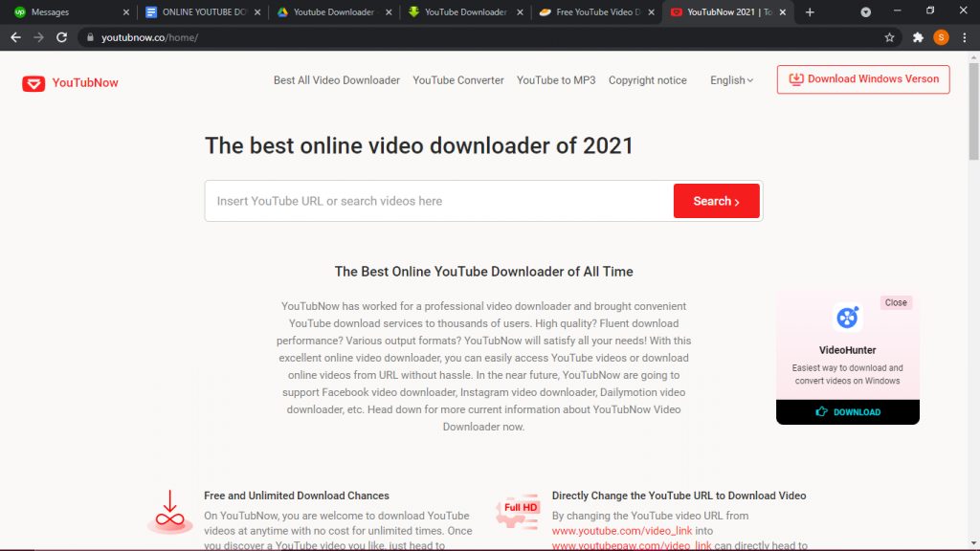Open the YouTube to MP3 menu item
Screen dimensions: 980x551
coord(556,80)
